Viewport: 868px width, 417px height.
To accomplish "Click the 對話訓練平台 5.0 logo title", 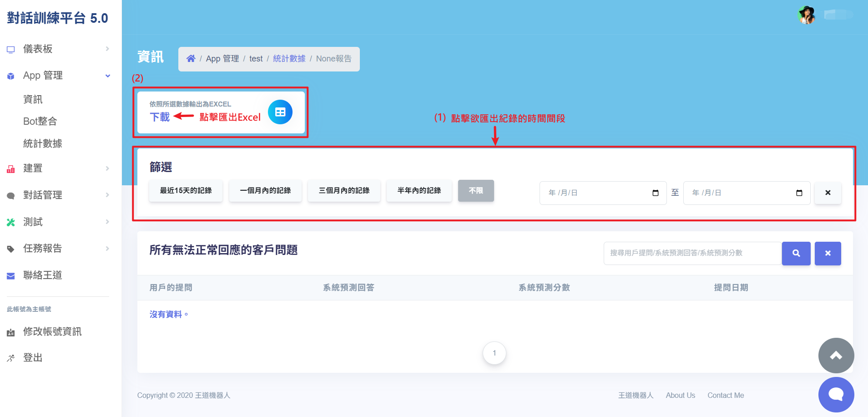I will coord(57,18).
